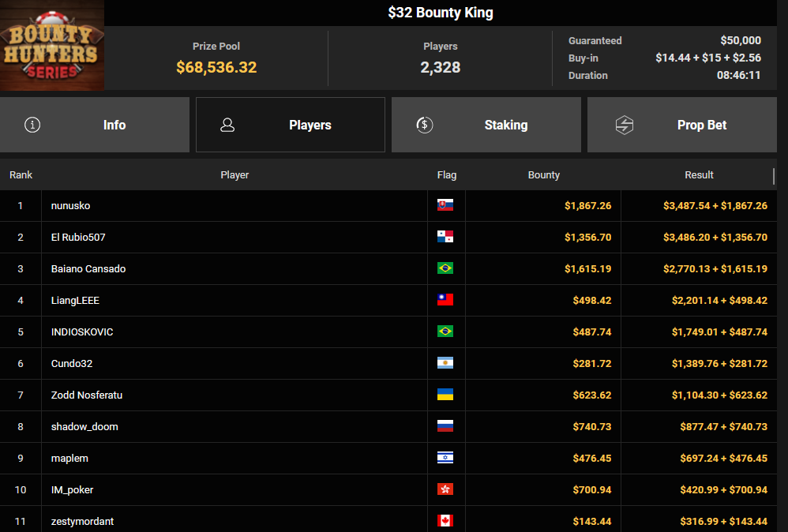This screenshot has width=788, height=532.
Task: Click the shadow_doom player name
Action: click(x=84, y=426)
